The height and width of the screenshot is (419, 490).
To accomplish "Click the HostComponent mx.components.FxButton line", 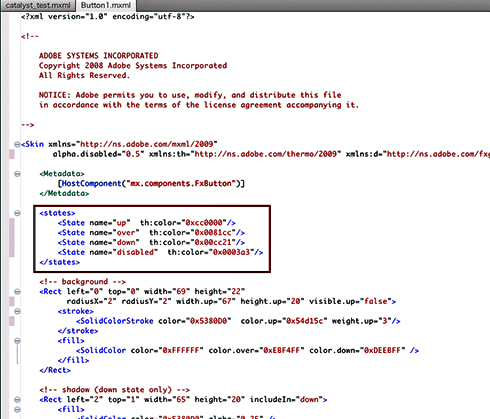I will [x=151, y=183].
